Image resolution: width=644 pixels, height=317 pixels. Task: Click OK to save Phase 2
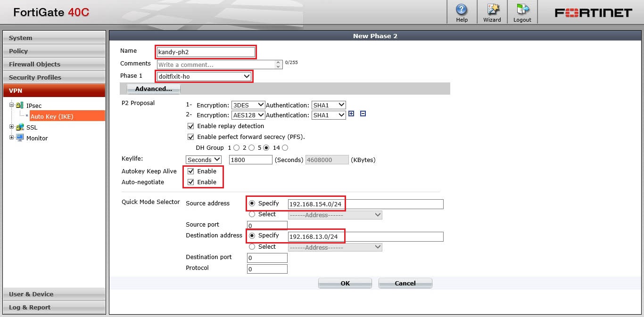tap(345, 283)
